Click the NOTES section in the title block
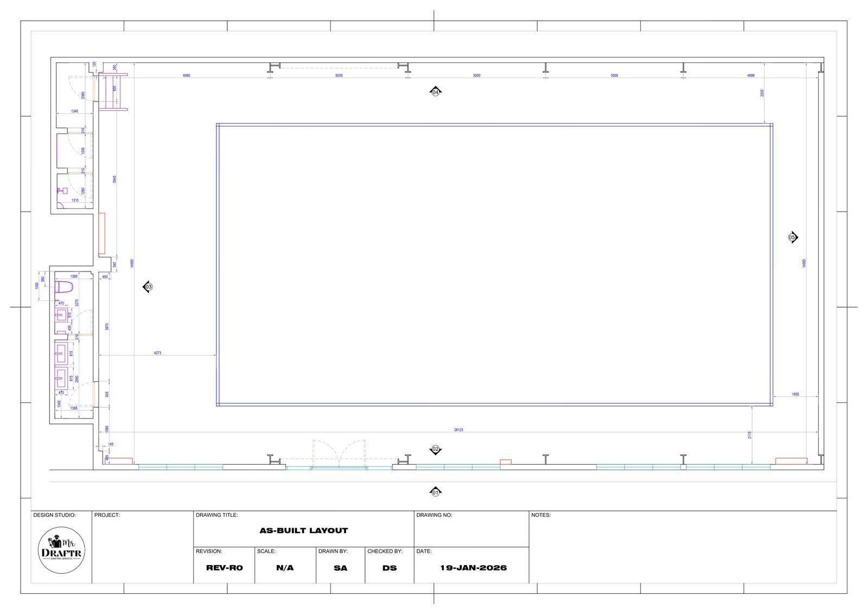This screenshot has height=614, width=868. tap(683, 547)
